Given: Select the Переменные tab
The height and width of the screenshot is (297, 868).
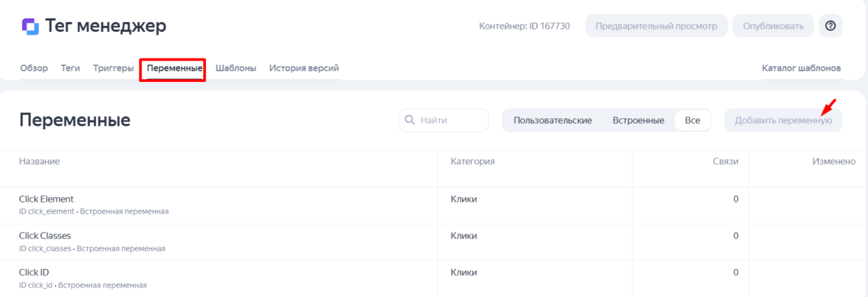Looking at the screenshot, I should pyautogui.click(x=174, y=68).
